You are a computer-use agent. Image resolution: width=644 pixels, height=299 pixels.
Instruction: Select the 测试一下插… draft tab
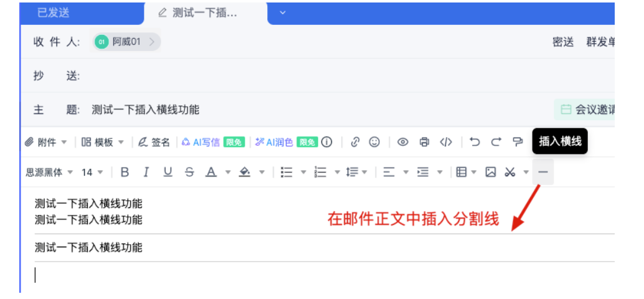coord(206,12)
